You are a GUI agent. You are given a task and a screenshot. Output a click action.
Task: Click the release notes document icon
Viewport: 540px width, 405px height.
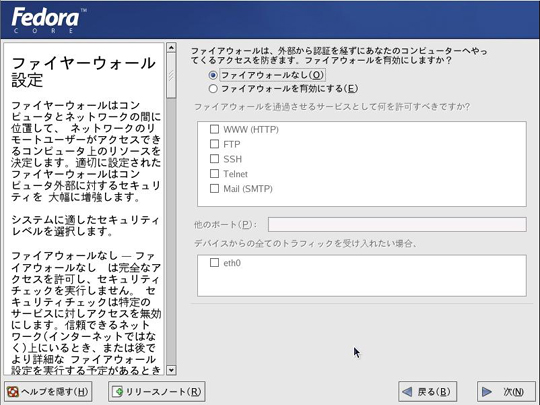coord(117,392)
